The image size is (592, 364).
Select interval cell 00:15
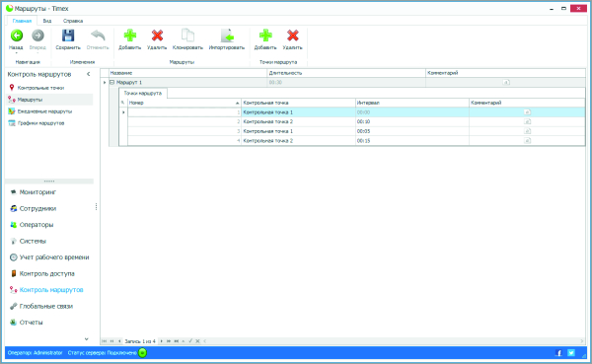click(x=412, y=140)
